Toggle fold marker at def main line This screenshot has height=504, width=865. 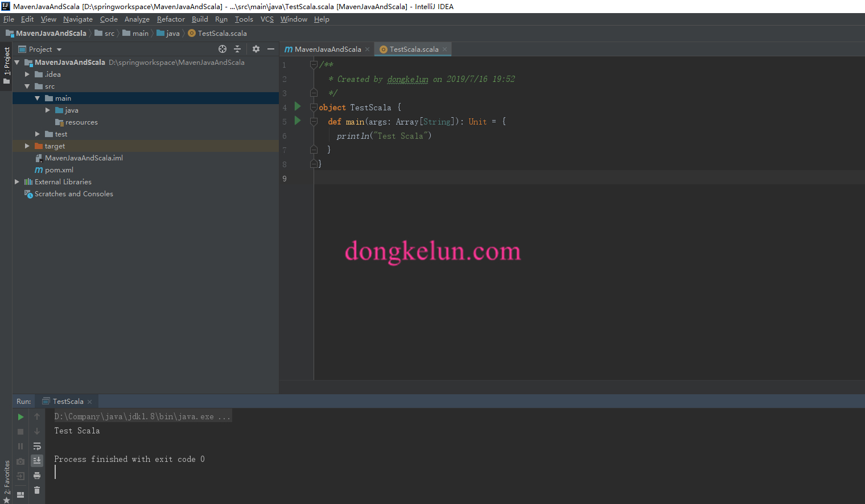(x=314, y=121)
